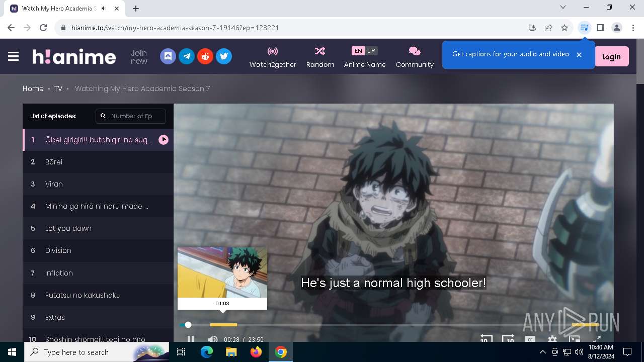The width and height of the screenshot is (644, 362).
Task: Open the Chrome profile icon
Action: 617,28
